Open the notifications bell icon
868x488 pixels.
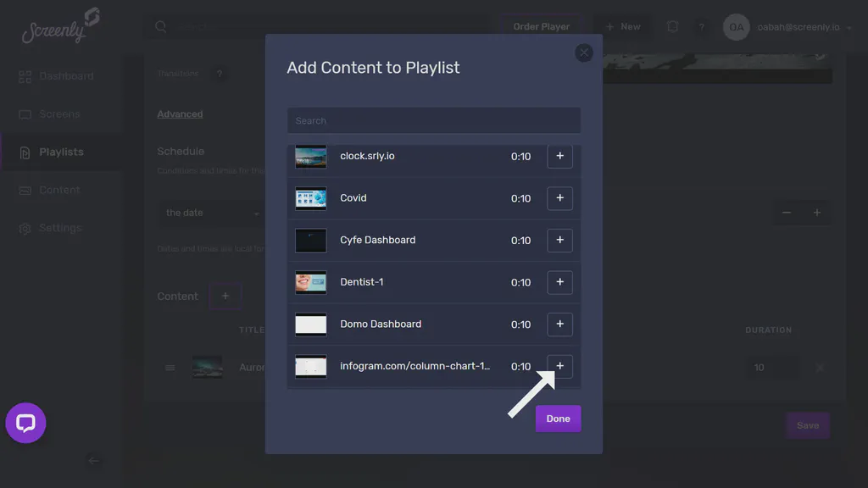pyautogui.click(x=672, y=26)
